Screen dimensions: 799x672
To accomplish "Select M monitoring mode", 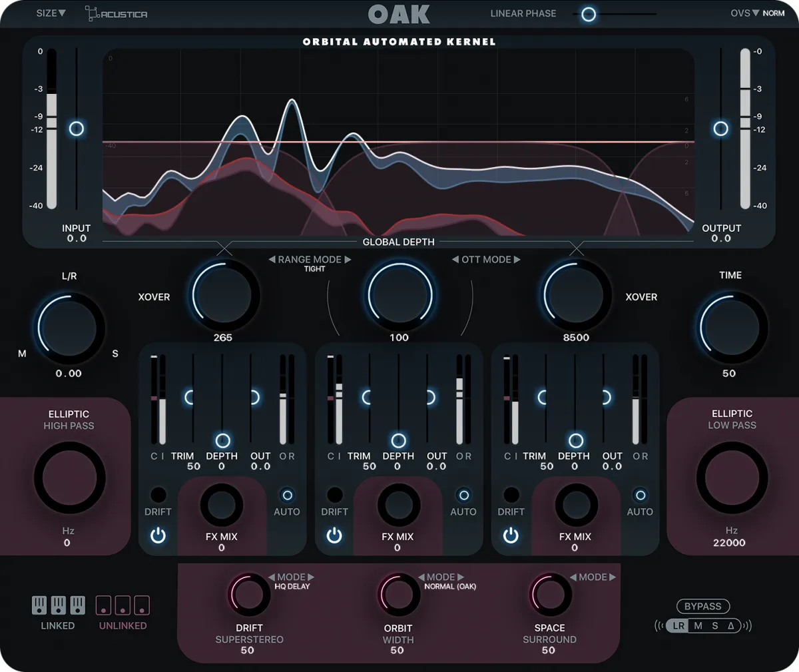I will pos(698,626).
